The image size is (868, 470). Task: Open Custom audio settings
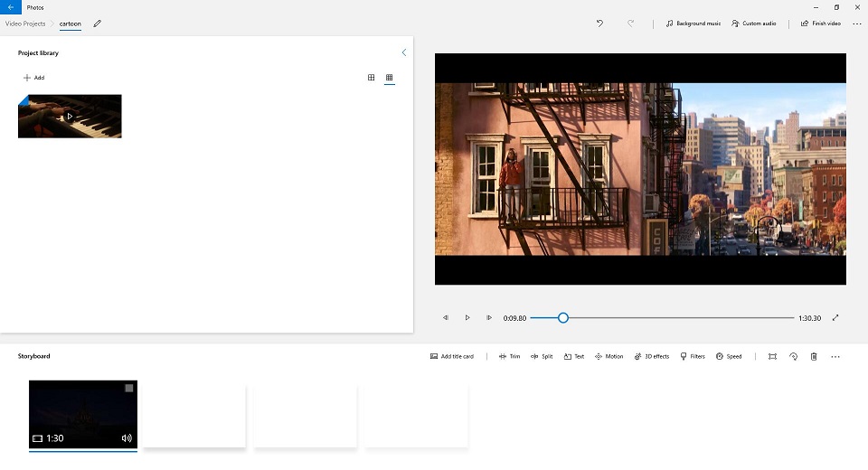coord(753,23)
